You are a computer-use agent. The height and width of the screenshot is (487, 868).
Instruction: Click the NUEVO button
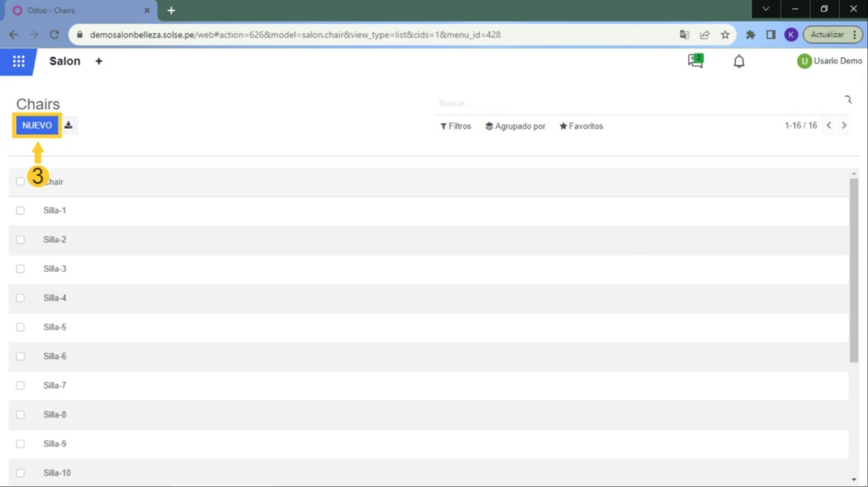pos(37,125)
